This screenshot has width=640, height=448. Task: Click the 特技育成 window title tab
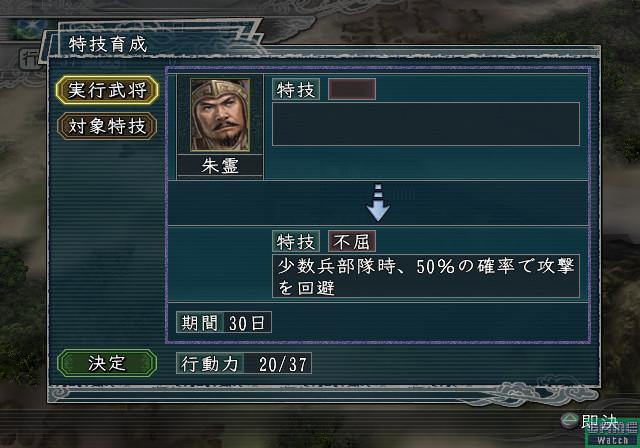coord(108,44)
